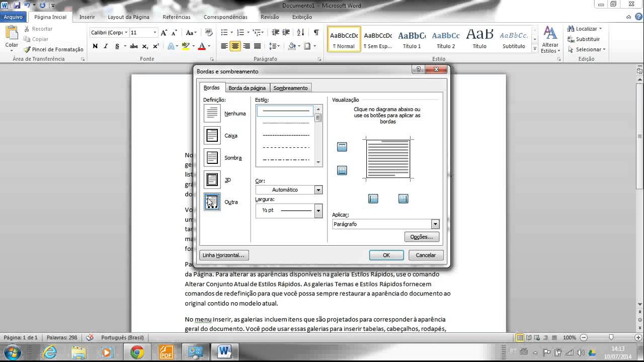Viewport: 644px width, 362px height.
Task: Select the Caixa border setting
Action: (x=212, y=135)
